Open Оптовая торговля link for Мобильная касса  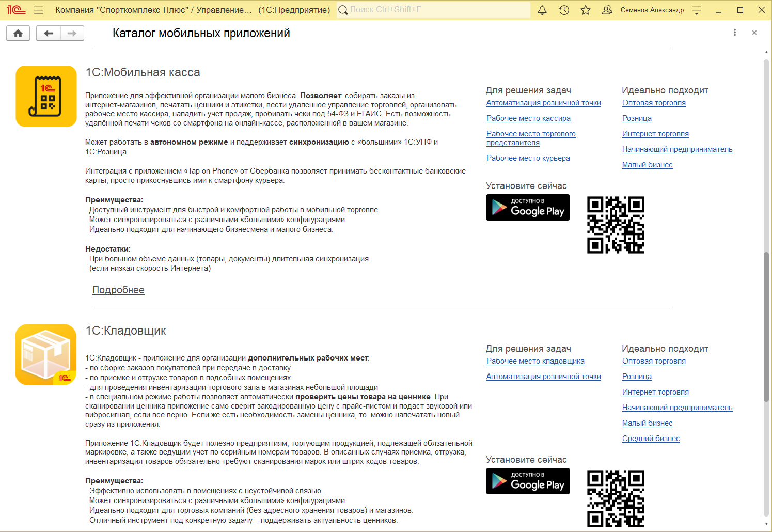[x=654, y=103]
